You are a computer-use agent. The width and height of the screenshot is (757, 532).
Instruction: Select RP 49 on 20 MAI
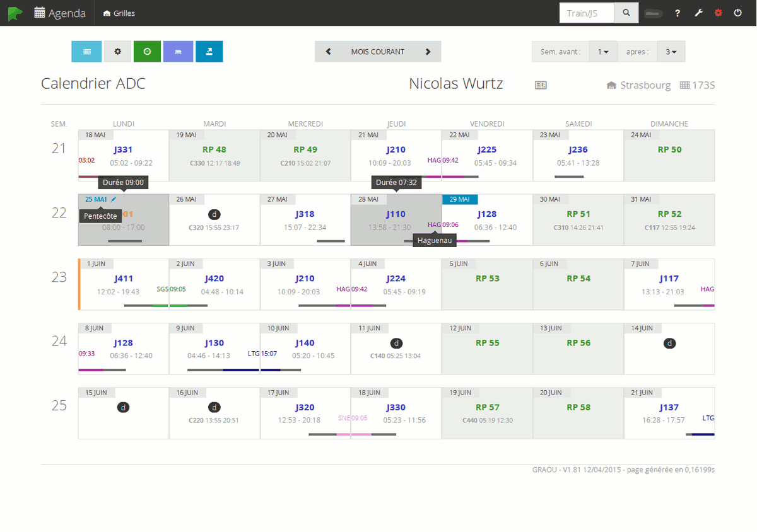click(305, 149)
